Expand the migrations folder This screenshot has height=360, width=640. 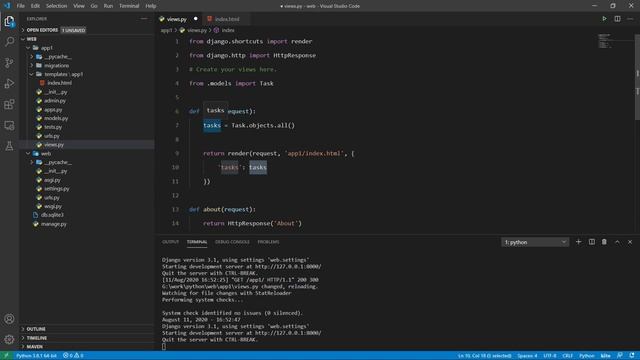pos(56,65)
